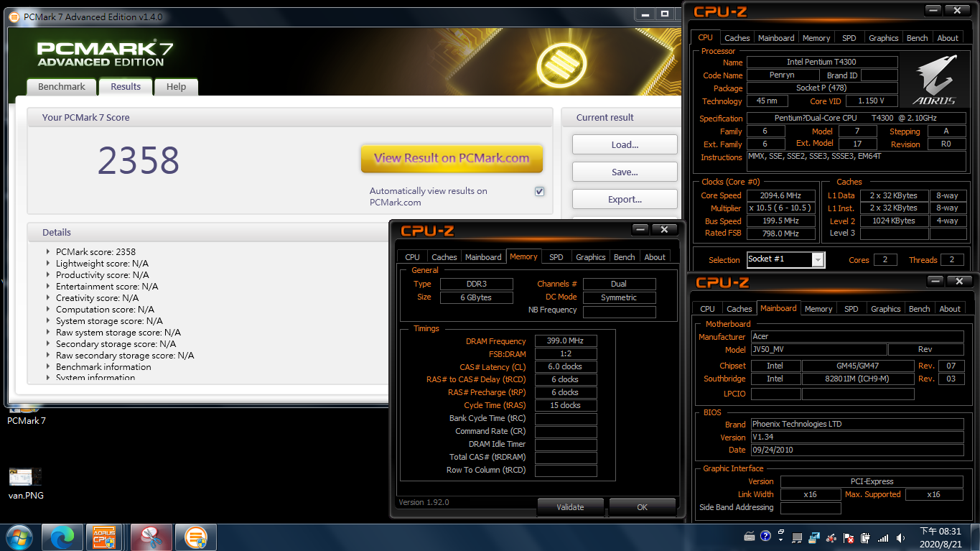Switch to CPU tab in memory CPU-Z window
The width and height of the screenshot is (980, 551).
tap(412, 257)
